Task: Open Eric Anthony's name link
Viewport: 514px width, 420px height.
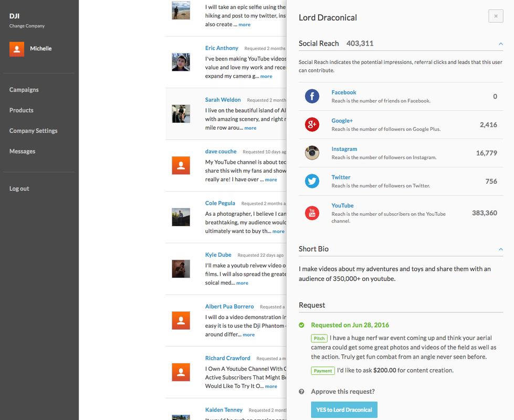Action: [x=222, y=48]
